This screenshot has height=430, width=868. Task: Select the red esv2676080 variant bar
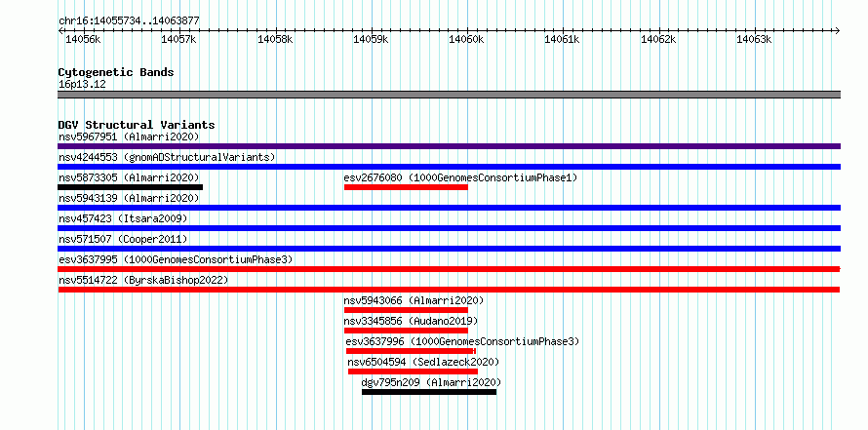pyautogui.click(x=407, y=187)
